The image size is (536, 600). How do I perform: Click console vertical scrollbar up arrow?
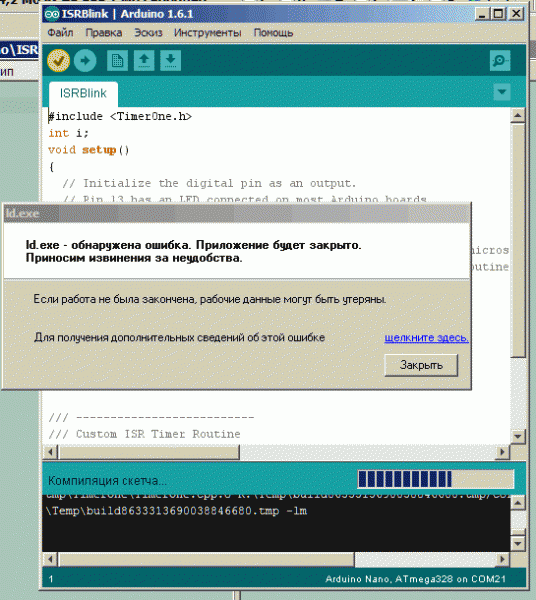[x=518, y=502]
